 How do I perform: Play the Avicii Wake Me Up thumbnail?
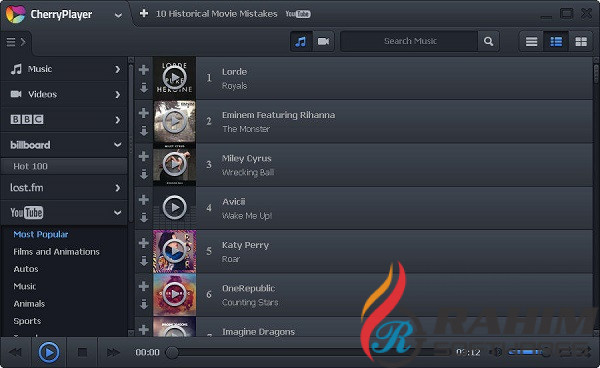(x=174, y=208)
